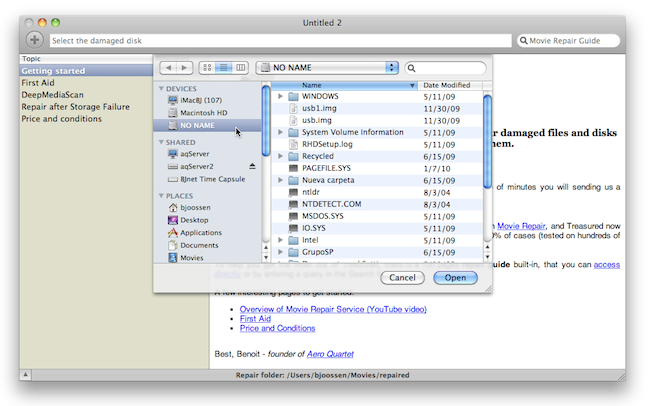Select Getting started topic
This screenshot has height=406, width=650.
86,71
